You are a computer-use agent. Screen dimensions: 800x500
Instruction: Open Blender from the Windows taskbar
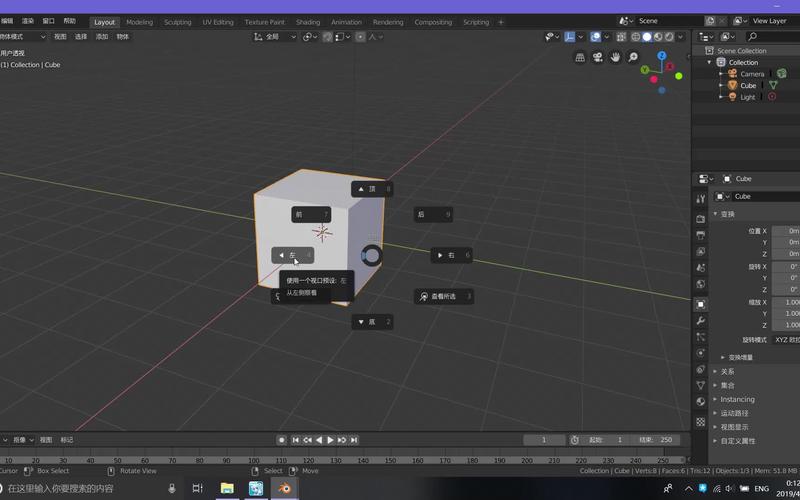tap(285, 489)
